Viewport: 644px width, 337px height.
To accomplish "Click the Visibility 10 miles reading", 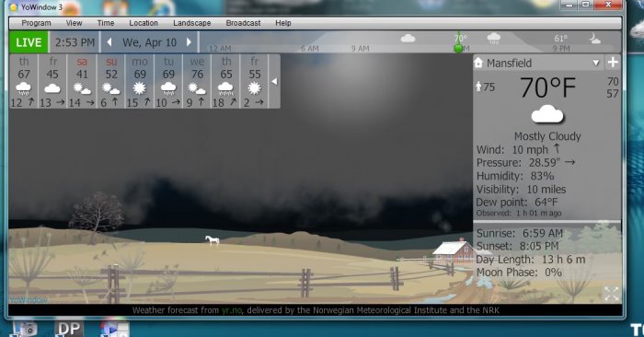I will [x=521, y=189].
